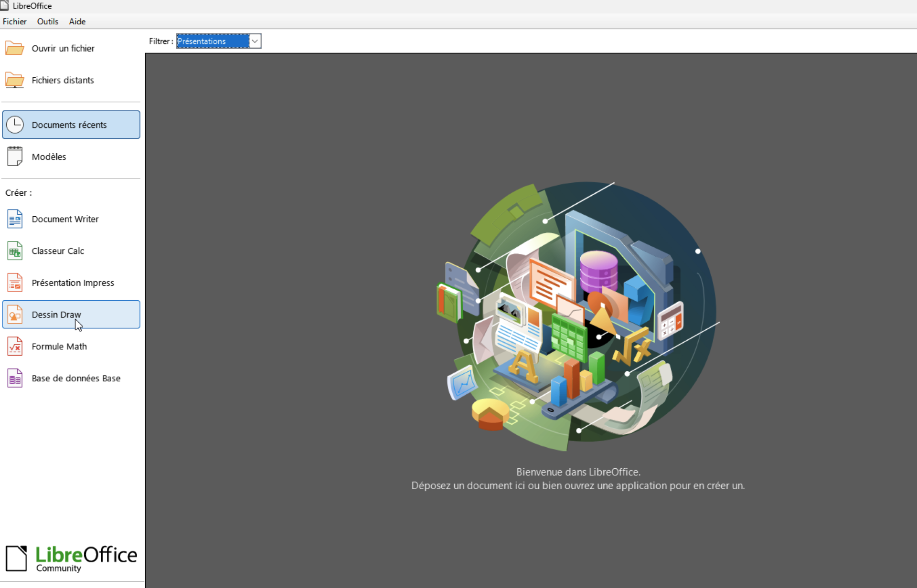Create a new Dessin Draw

click(71, 315)
